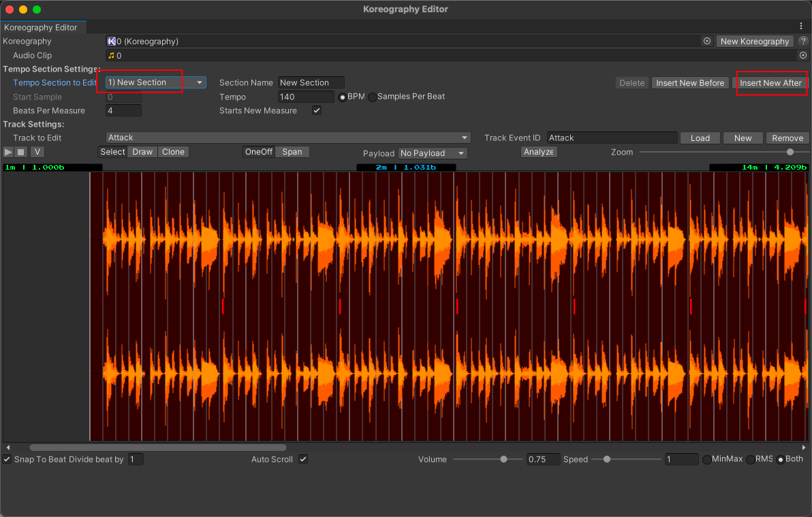Click the Delete tempo section button

point(631,83)
